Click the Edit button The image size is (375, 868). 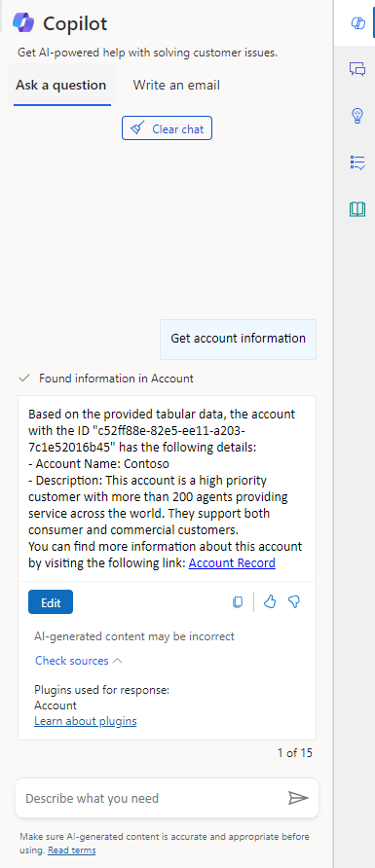click(51, 602)
